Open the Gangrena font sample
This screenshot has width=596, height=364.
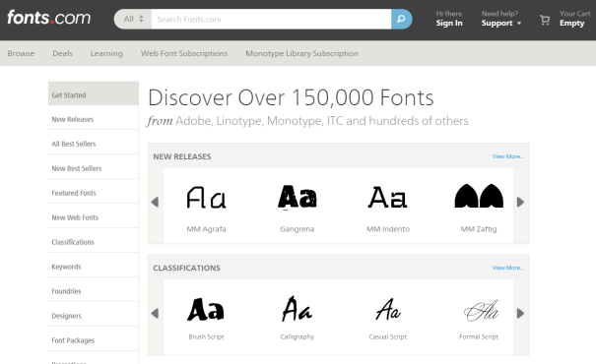(x=298, y=198)
